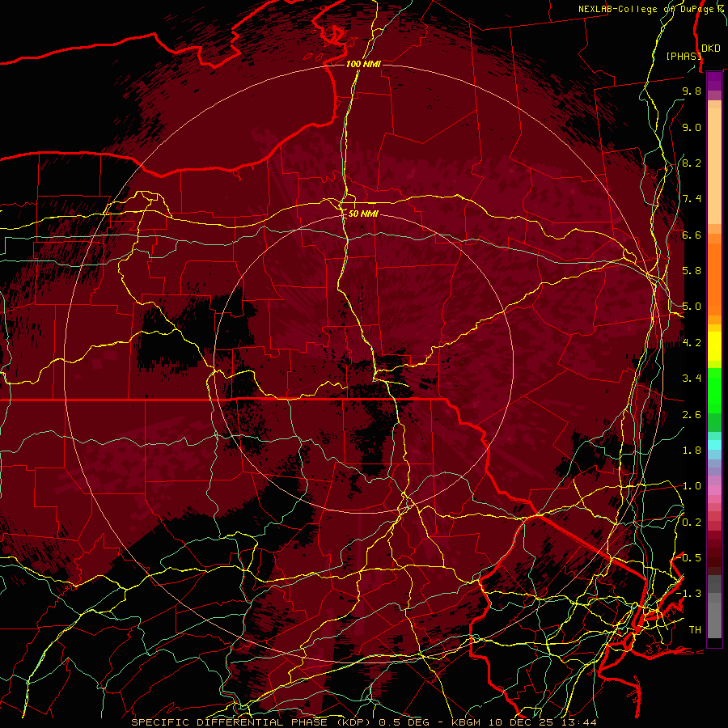Click the 1.8 value on the scale
Image resolution: width=728 pixels, height=728 pixels.
click(692, 451)
